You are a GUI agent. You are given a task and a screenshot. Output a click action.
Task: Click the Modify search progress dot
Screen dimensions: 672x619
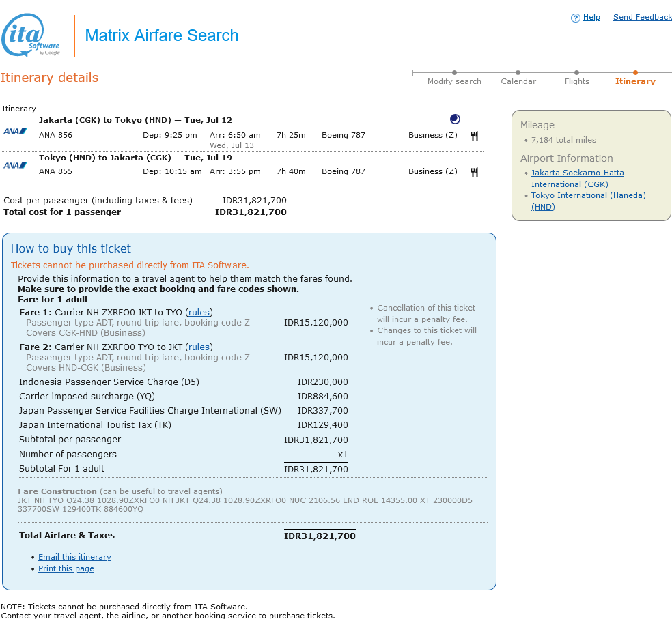pyautogui.click(x=454, y=72)
